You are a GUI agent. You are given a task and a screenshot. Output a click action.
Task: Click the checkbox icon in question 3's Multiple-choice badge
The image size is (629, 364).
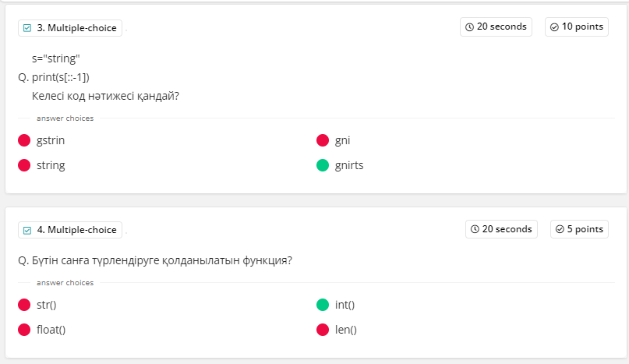[27, 28]
